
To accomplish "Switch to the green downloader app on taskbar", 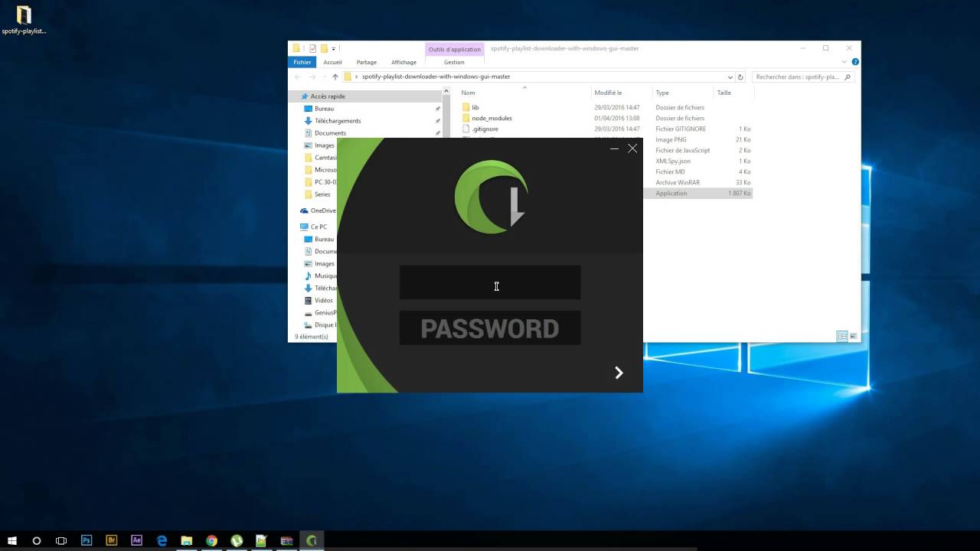I will point(312,540).
